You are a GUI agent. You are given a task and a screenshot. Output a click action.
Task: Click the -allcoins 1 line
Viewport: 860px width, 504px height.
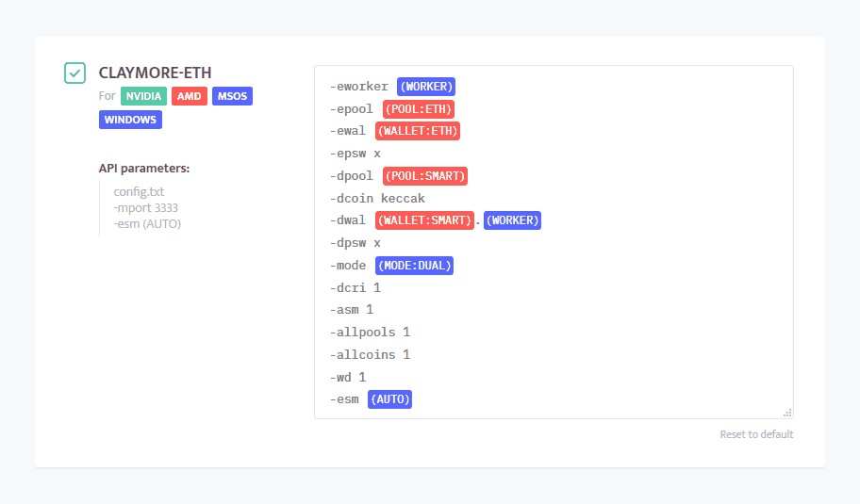(371, 354)
